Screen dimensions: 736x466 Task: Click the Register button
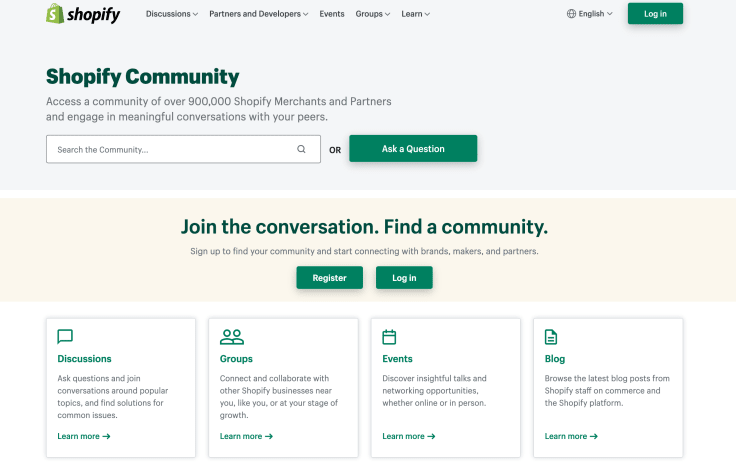pyautogui.click(x=330, y=278)
